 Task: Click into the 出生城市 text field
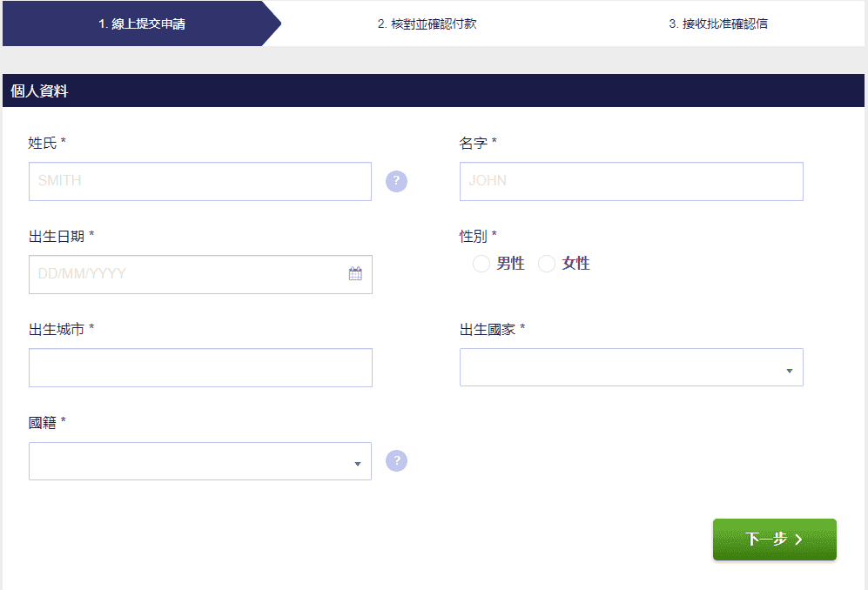[200, 367]
